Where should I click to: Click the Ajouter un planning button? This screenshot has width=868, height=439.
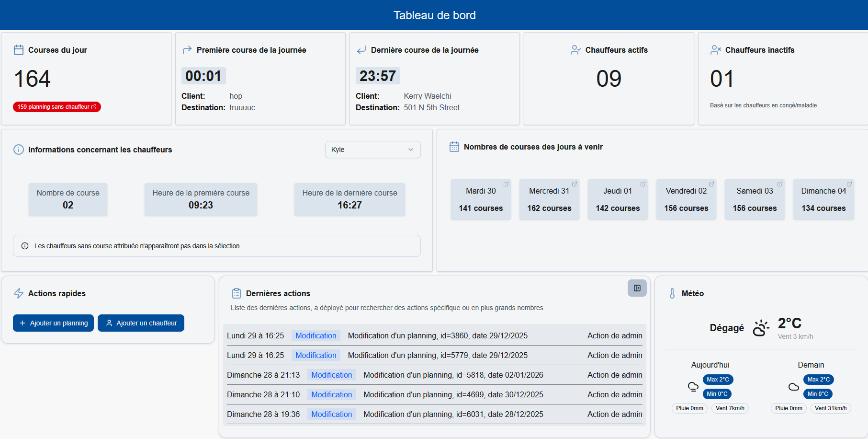click(x=53, y=323)
